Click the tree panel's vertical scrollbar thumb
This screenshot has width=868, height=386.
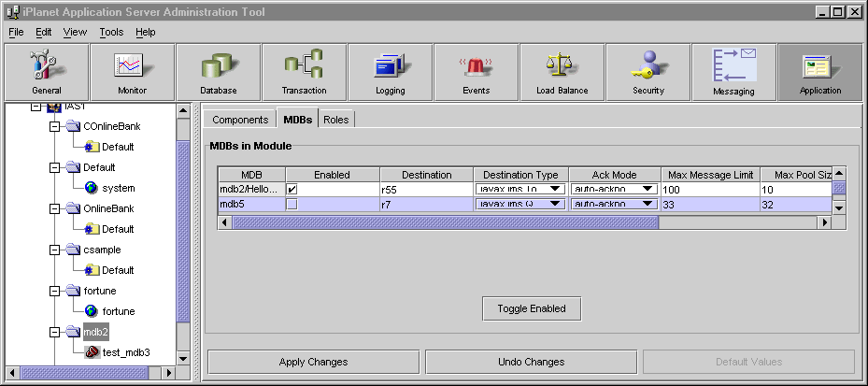tap(183, 232)
